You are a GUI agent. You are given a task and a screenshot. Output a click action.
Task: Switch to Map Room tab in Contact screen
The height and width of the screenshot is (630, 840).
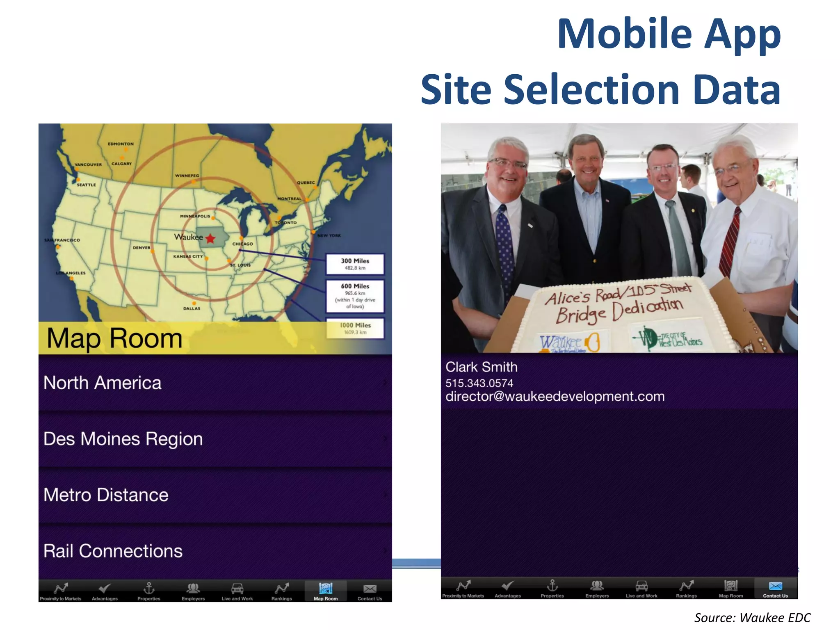pyautogui.click(x=731, y=589)
